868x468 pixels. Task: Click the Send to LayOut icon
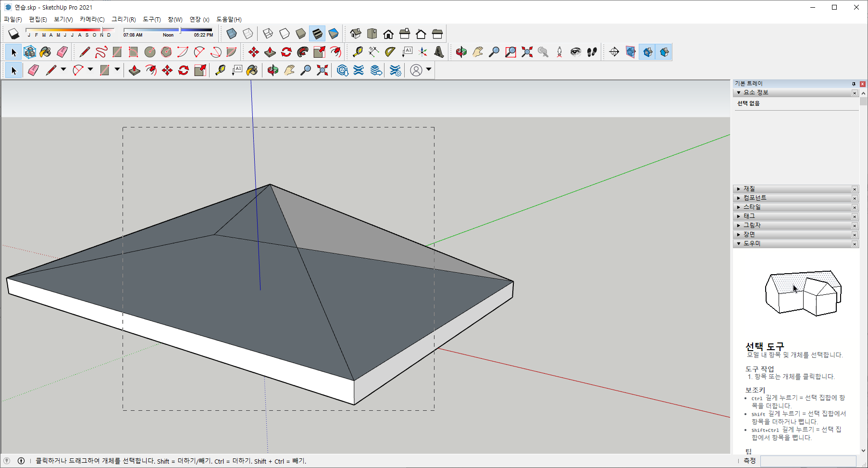coord(376,70)
